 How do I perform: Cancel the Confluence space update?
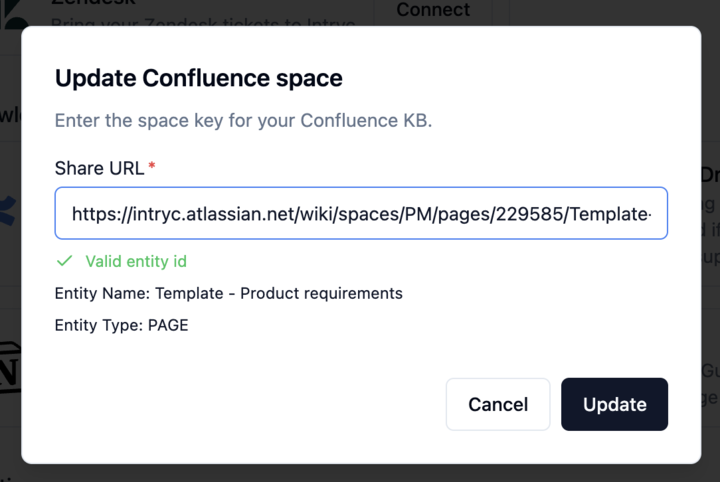coord(497,404)
